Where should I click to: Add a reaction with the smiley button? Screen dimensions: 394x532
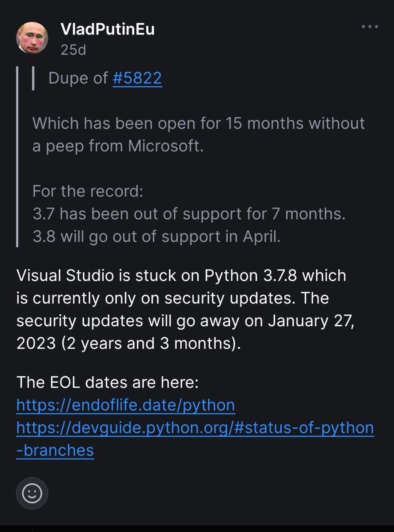32,494
